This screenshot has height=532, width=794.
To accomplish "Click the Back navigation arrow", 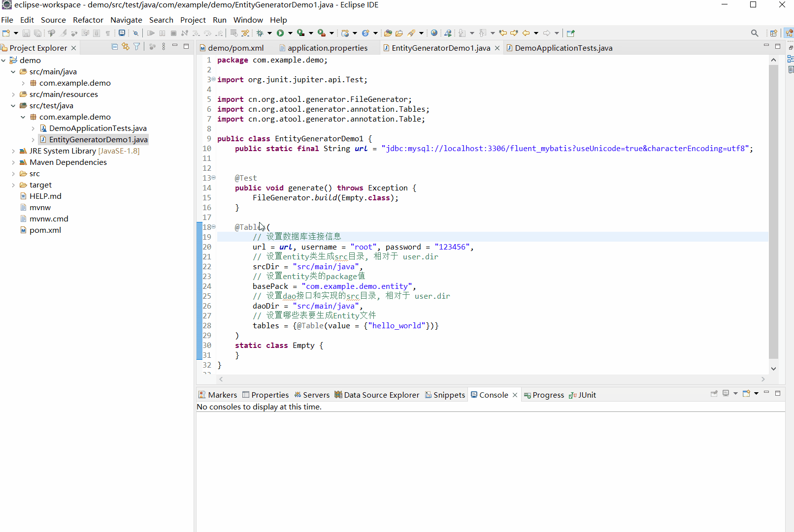I will (x=526, y=33).
